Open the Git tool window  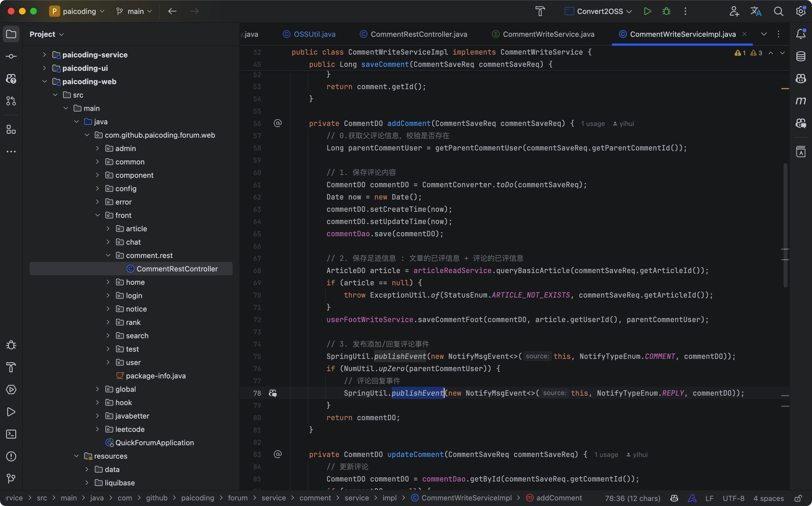point(11,479)
